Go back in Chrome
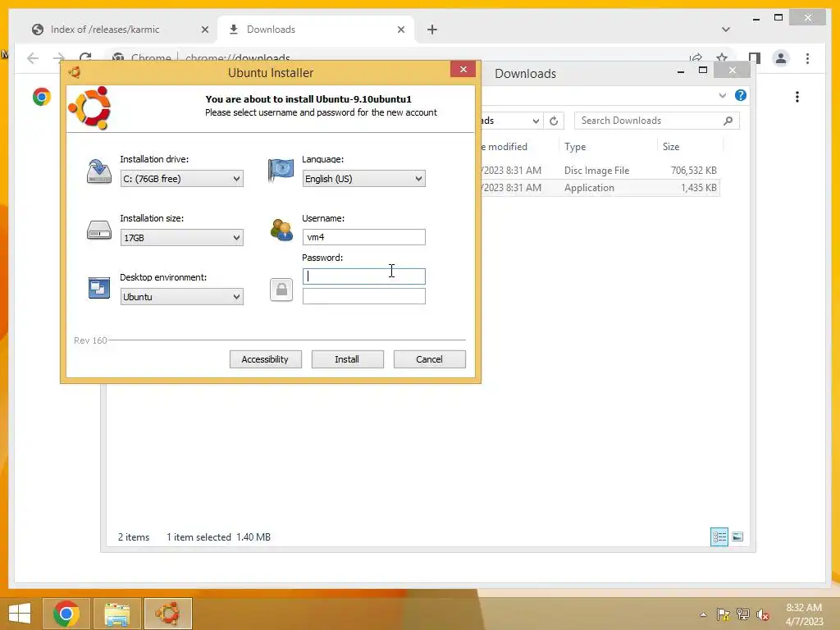This screenshot has height=630, width=840. click(33, 58)
